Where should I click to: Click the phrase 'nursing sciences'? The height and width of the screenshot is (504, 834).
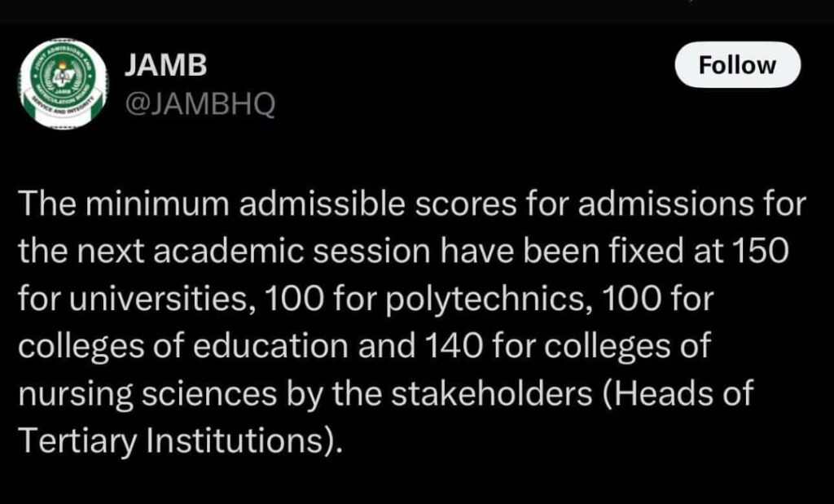point(147,393)
